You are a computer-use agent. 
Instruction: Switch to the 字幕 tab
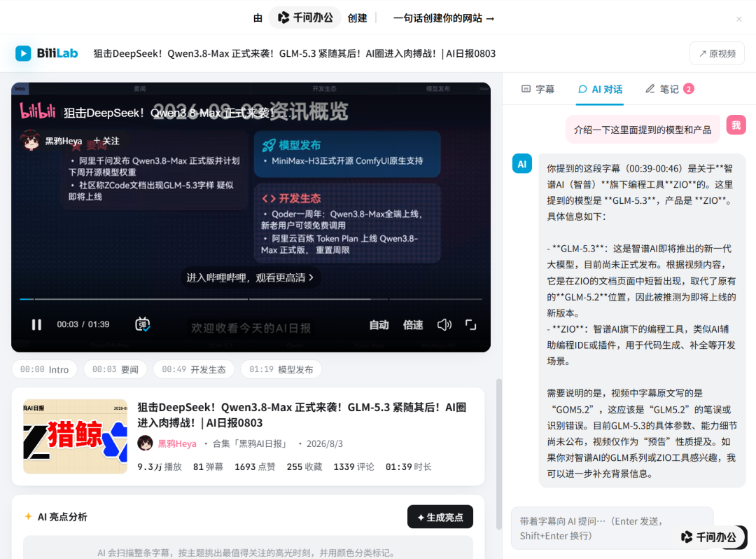coord(538,89)
